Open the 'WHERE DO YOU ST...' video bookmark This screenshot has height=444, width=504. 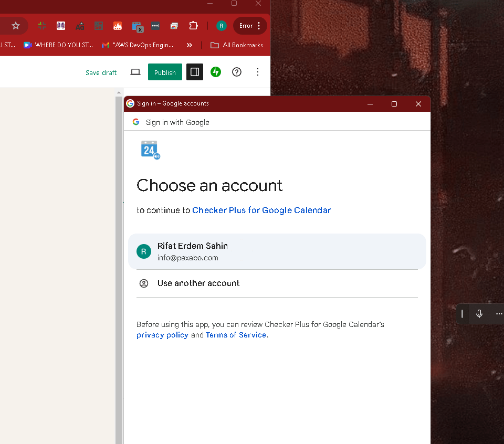click(x=58, y=45)
